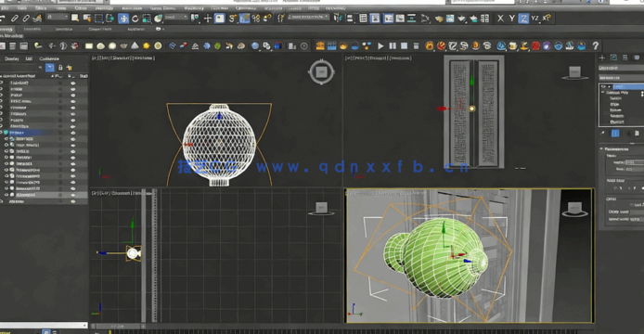Open the reference coordinate system dropdown
Viewport: 644px width, 334px height.
point(175,18)
